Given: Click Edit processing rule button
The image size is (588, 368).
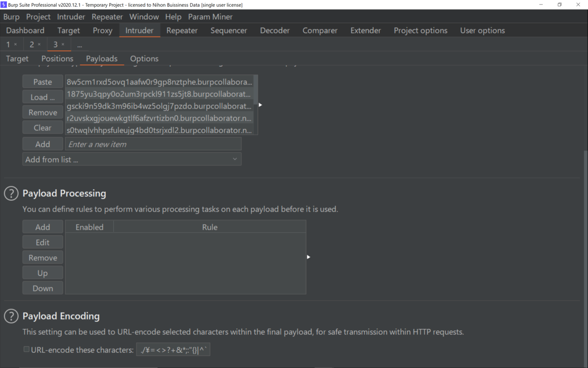Looking at the screenshot, I should click(43, 242).
